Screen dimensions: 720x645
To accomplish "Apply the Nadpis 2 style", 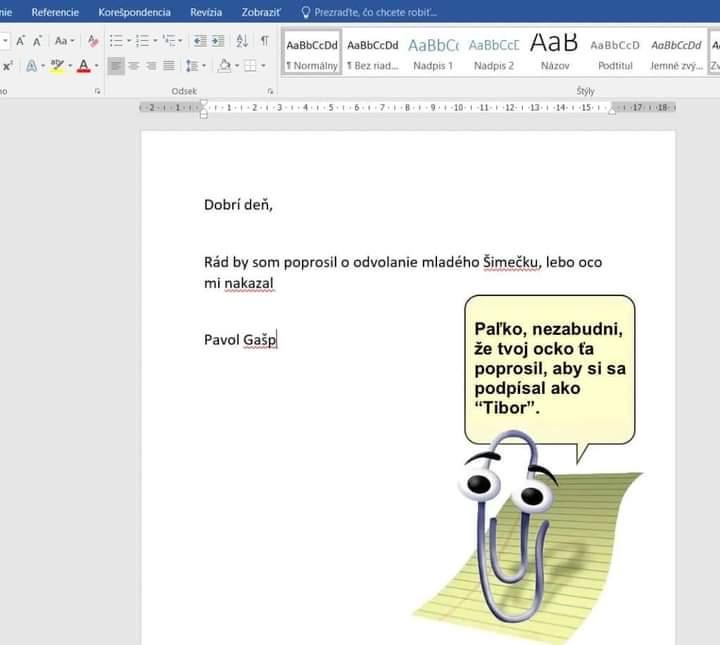I will (x=494, y=52).
